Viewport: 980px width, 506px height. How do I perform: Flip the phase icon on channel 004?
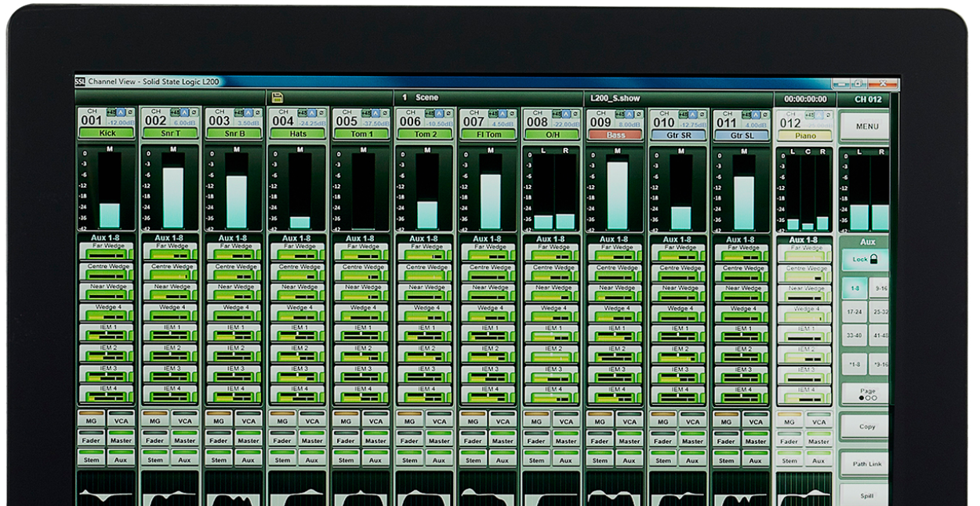(321, 113)
